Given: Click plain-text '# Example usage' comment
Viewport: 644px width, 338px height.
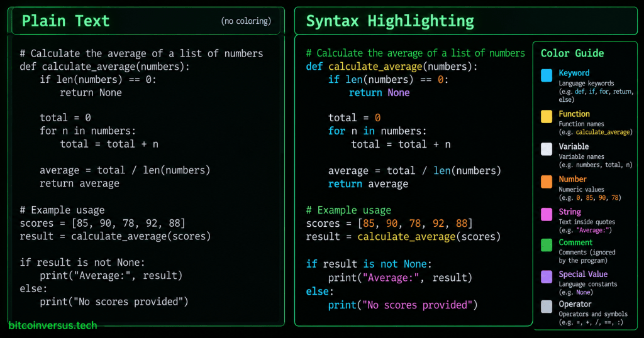Looking at the screenshot, I should pyautogui.click(x=62, y=210).
